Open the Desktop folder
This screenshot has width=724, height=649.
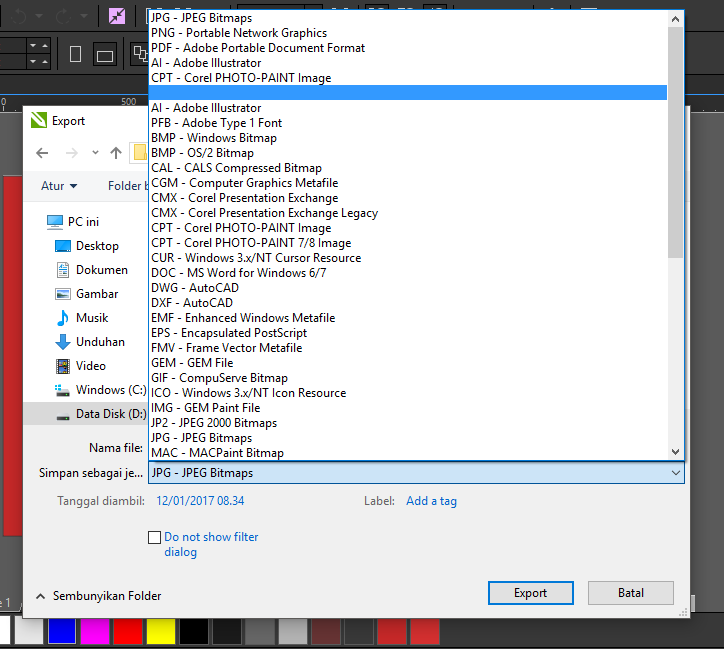pyautogui.click(x=87, y=246)
